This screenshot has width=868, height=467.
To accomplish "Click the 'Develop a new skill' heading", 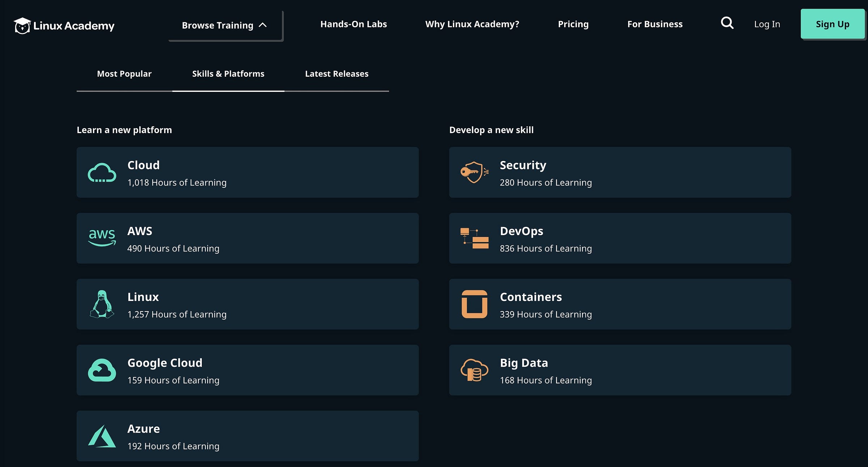I will [491, 130].
